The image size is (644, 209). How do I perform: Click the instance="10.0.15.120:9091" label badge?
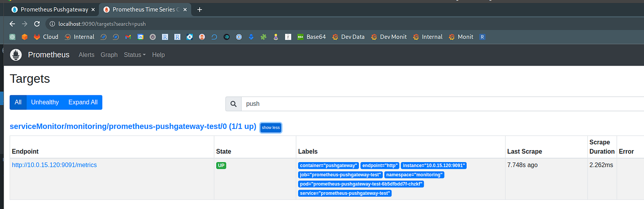[434, 166]
